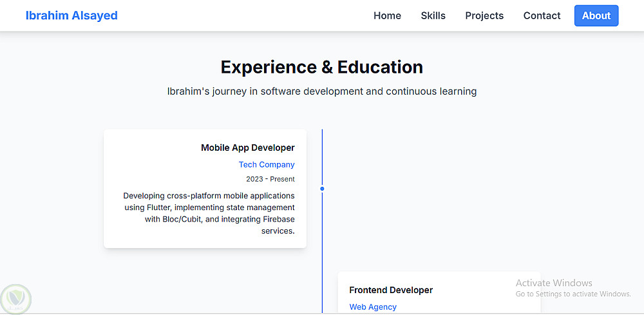Open the Home navigation item

tap(387, 15)
